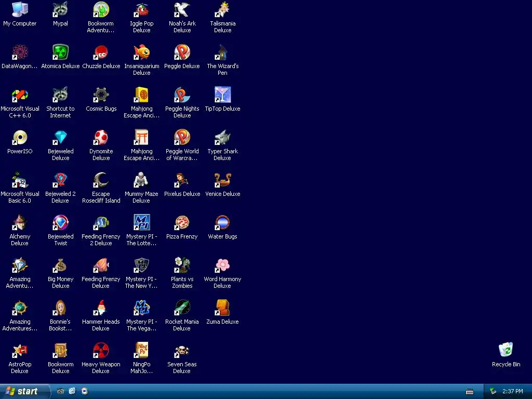Open the Cosmic Bugs shortcut

[101, 95]
